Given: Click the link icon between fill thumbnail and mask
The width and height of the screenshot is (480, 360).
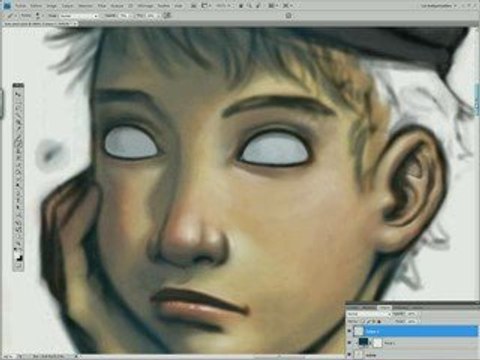Looking at the screenshot, I should point(370,343).
